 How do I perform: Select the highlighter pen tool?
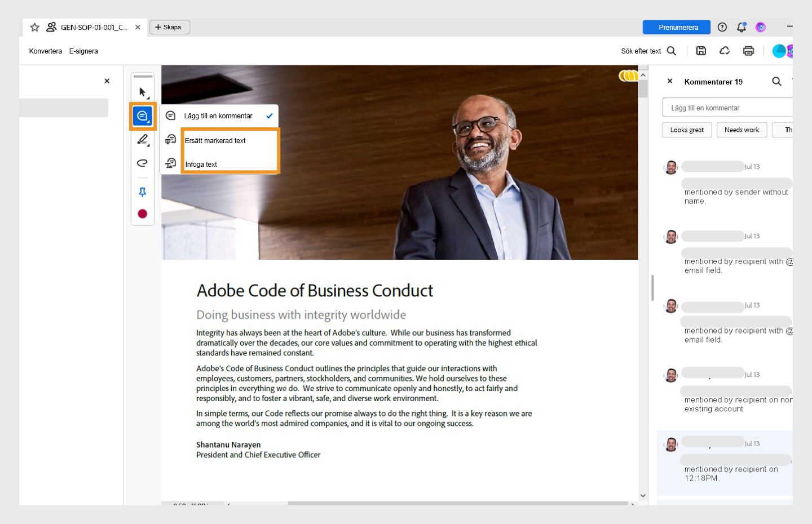[x=143, y=140]
